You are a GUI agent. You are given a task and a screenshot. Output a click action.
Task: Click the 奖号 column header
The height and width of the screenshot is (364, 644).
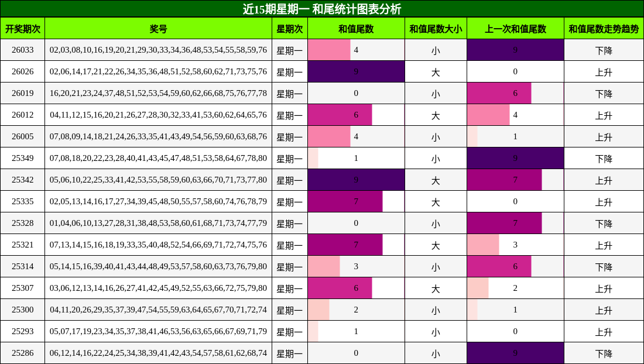(x=158, y=29)
